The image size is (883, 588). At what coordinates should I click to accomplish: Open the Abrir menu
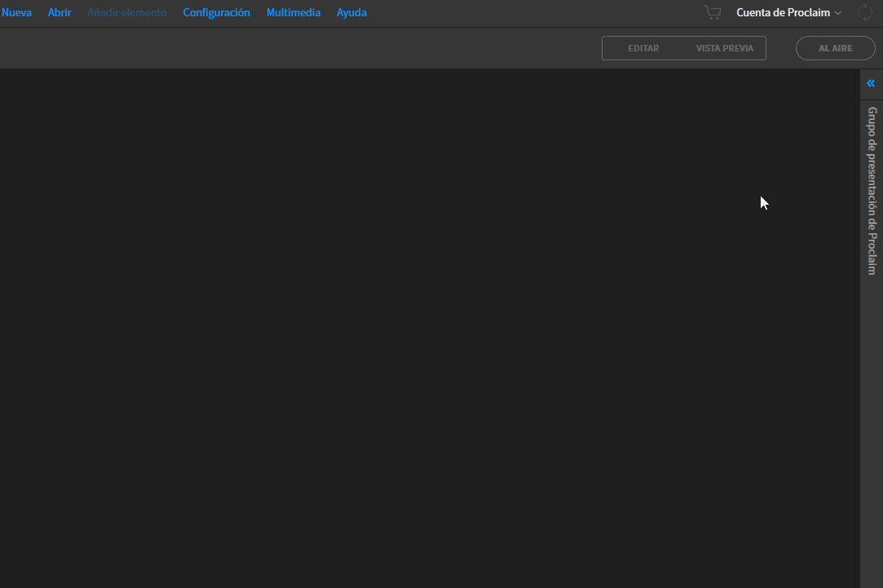[60, 12]
